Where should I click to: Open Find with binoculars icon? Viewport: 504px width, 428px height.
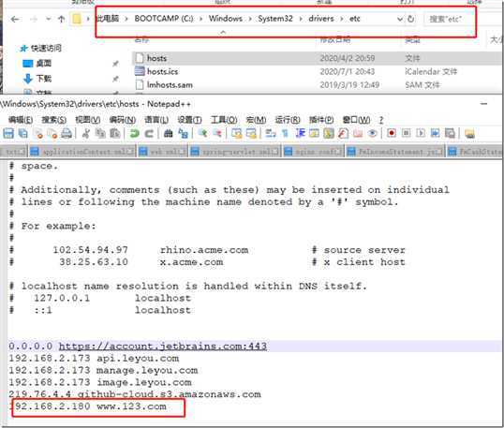[168, 133]
